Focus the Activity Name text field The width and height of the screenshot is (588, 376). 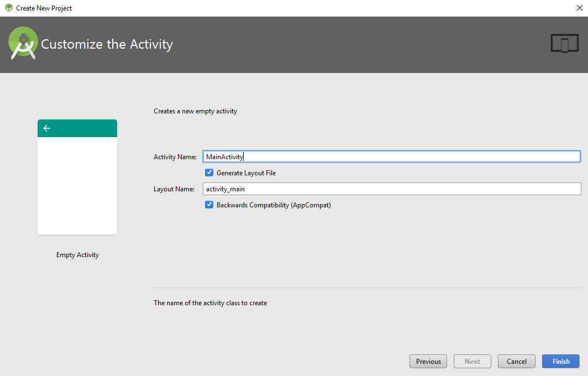(x=391, y=156)
